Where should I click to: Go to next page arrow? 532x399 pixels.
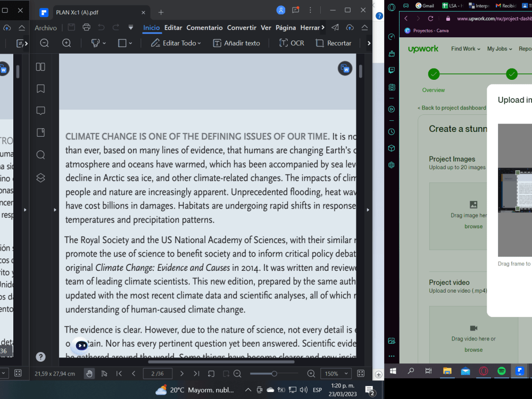point(182,373)
